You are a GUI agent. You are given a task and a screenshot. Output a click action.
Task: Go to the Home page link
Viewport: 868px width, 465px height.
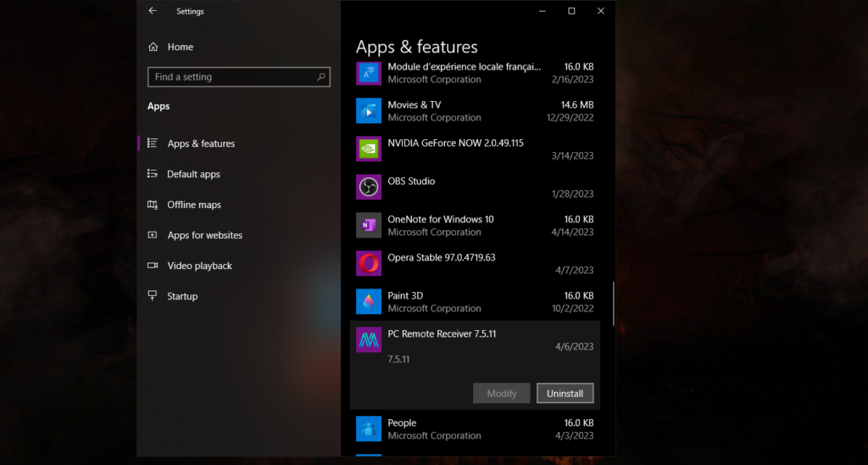pos(181,48)
